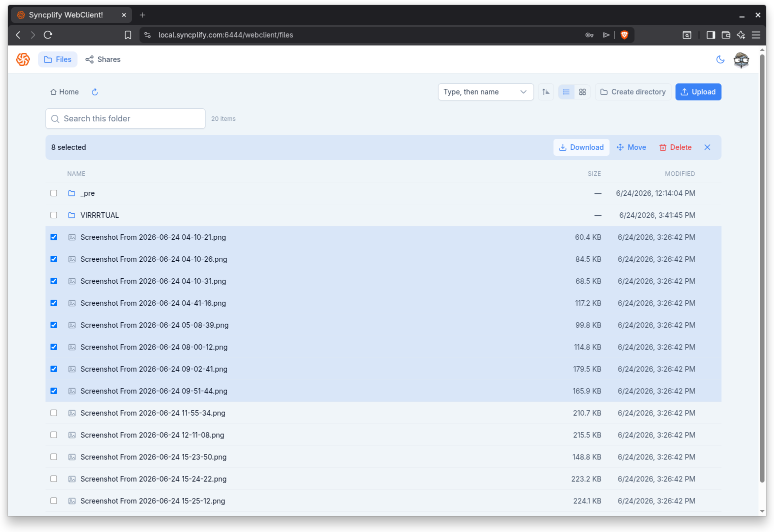Click image icon for 15-25-12.png
This screenshot has width=774, height=532.
72,501
